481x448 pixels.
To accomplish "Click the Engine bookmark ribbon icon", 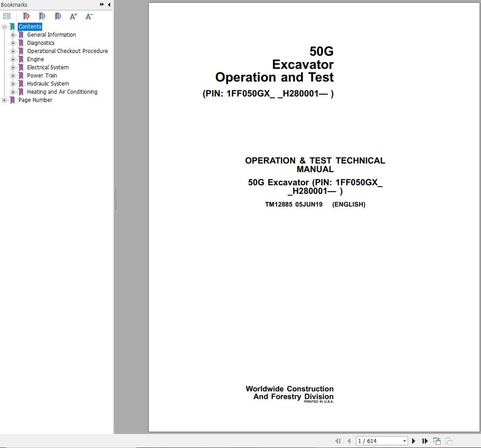I will (x=21, y=59).
